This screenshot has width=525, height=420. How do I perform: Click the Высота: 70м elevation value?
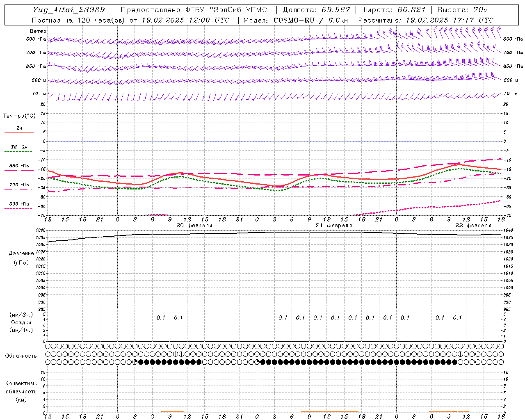(463, 10)
